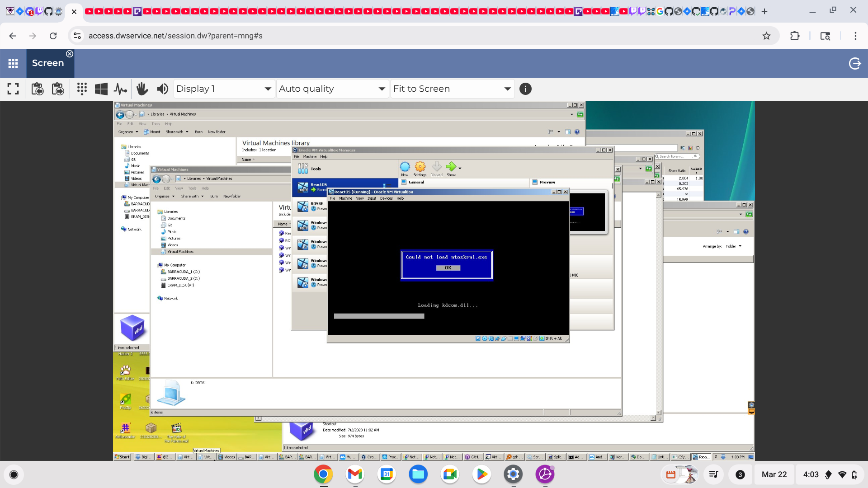The width and height of the screenshot is (868, 488).
Task: Expand the Fit to Screen dropdown
Action: tap(452, 89)
